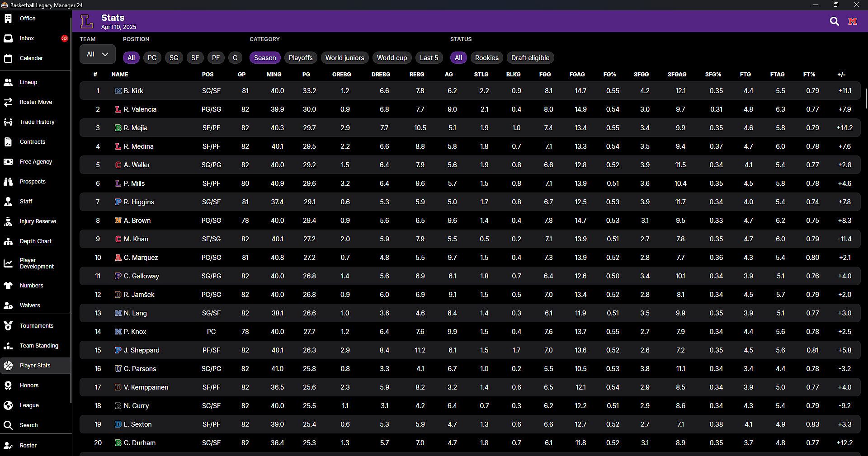Open the Injury Reserve icon
The height and width of the screenshot is (456, 868).
coord(8,221)
